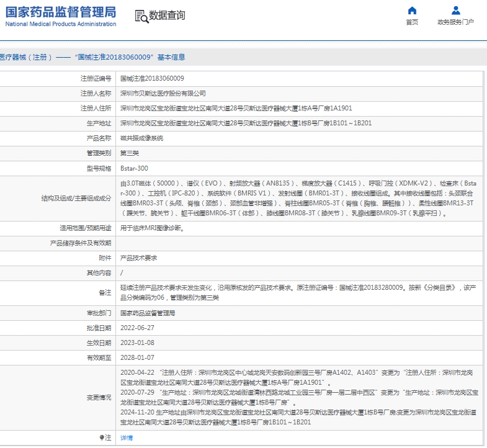The image size is (487, 448).
Task: Select 深圳市贝斯达医疗股份有限公司 registrant name
Action: pos(163,94)
